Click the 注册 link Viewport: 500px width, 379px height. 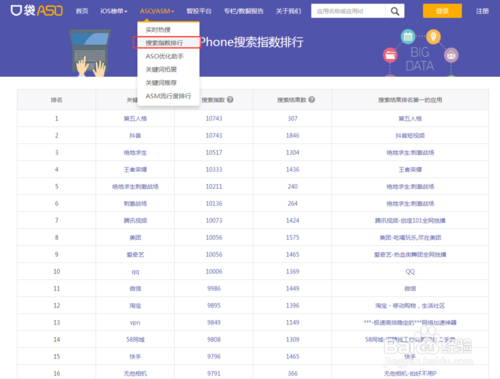[x=482, y=11]
